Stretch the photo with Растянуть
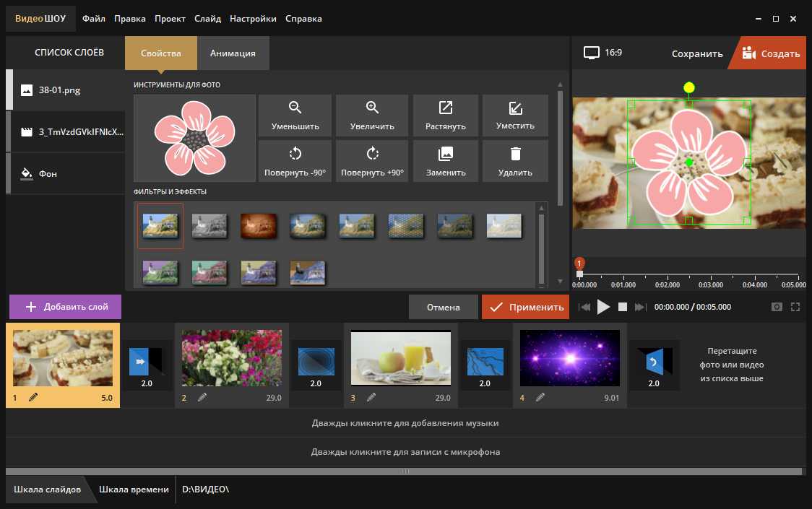This screenshot has width=812, height=509. pyautogui.click(x=446, y=116)
